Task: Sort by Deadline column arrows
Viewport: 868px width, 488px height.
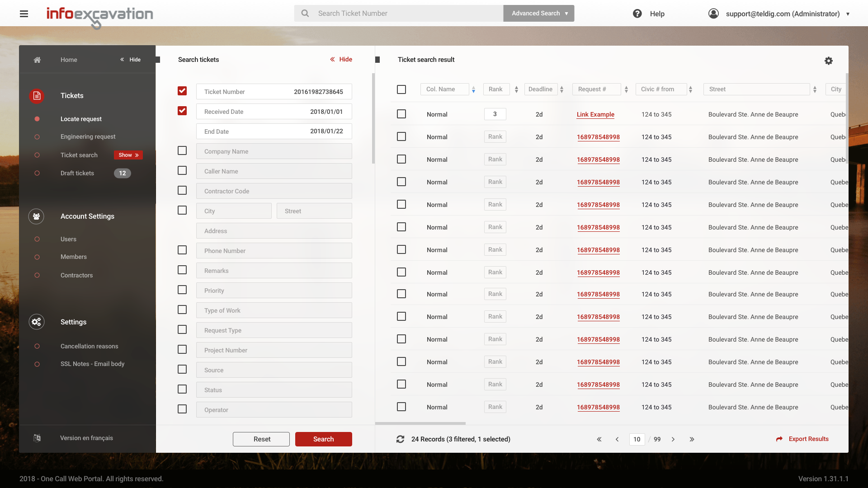Action: tap(561, 89)
